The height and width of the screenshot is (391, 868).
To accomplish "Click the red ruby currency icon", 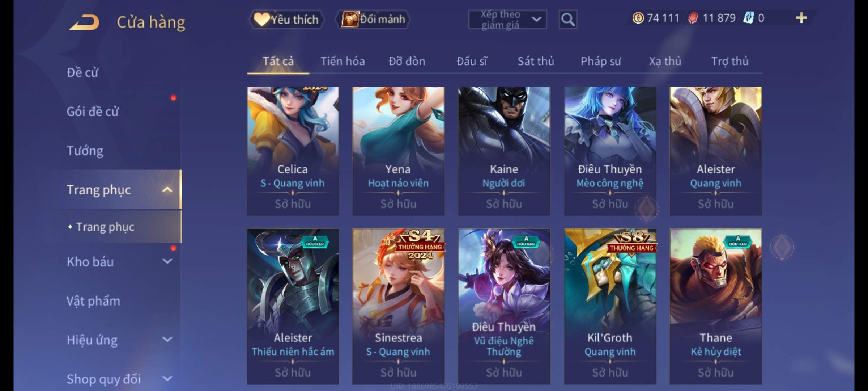I will coord(693,18).
